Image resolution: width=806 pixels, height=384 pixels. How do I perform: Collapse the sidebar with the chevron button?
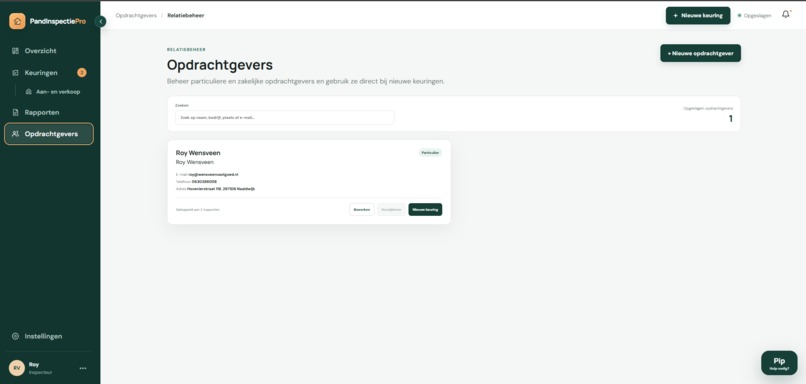[101, 22]
